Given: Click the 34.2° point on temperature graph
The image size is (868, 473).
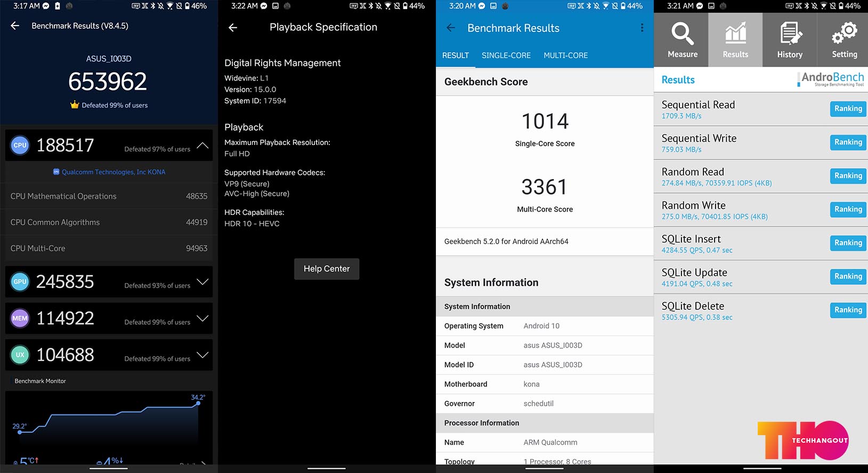Looking at the screenshot, I should click(x=198, y=403).
